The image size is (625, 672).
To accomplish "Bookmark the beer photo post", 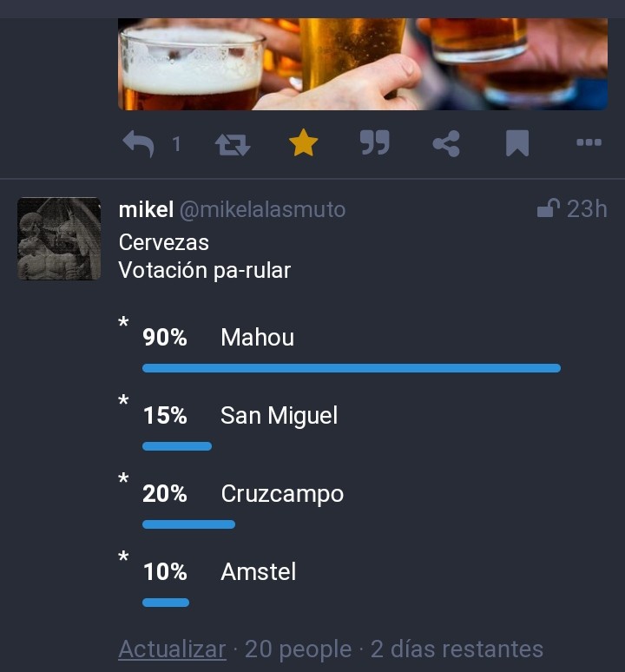I will coord(517,144).
